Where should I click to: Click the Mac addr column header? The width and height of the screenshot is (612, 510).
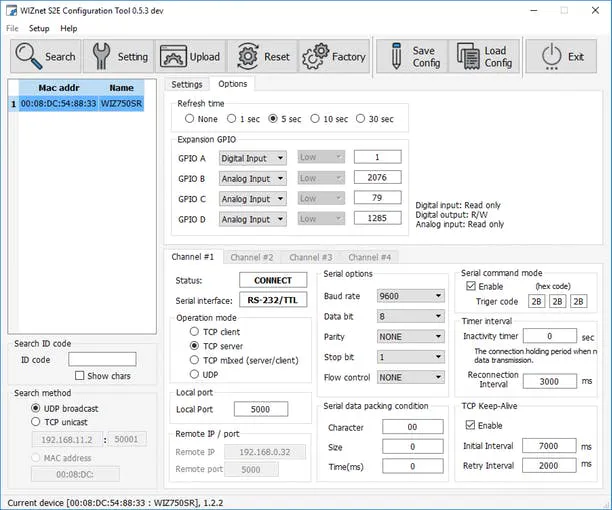coord(59,88)
